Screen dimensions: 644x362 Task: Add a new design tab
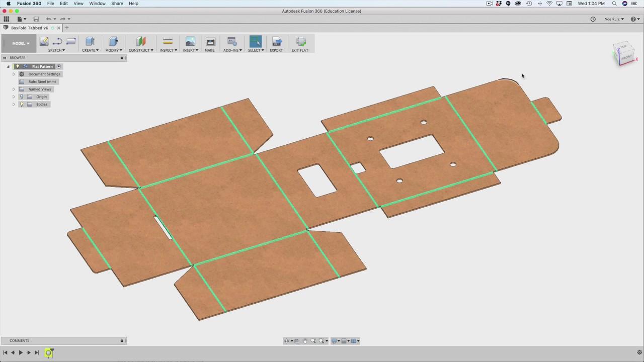tap(66, 28)
